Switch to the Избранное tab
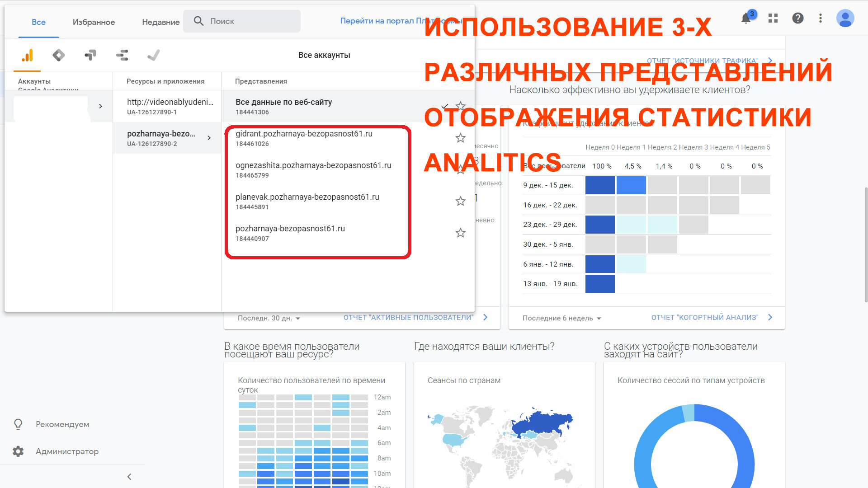The width and height of the screenshot is (868, 488). click(93, 22)
